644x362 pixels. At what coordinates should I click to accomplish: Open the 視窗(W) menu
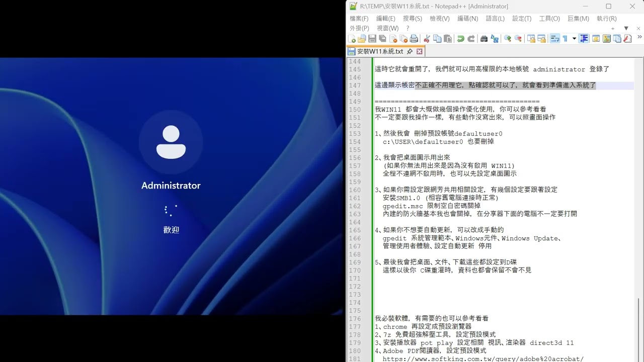[x=387, y=28]
